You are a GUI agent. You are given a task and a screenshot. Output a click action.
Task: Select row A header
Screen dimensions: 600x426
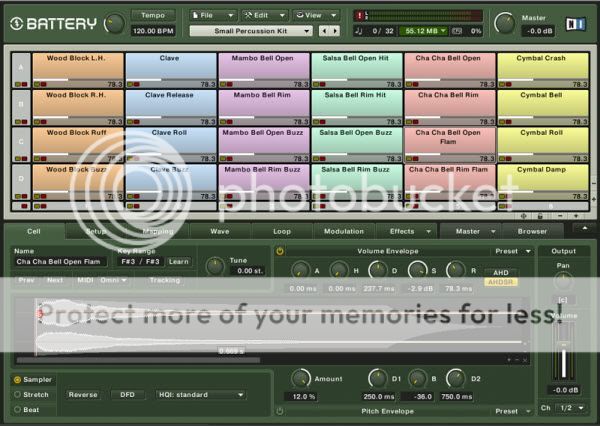pos(21,70)
